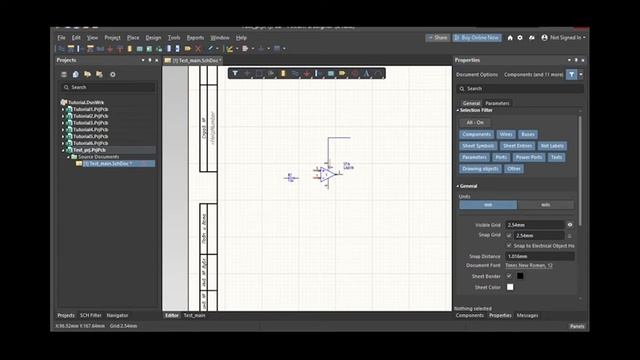Open the Place menu
The width and height of the screenshot is (640, 360).
[133, 38]
